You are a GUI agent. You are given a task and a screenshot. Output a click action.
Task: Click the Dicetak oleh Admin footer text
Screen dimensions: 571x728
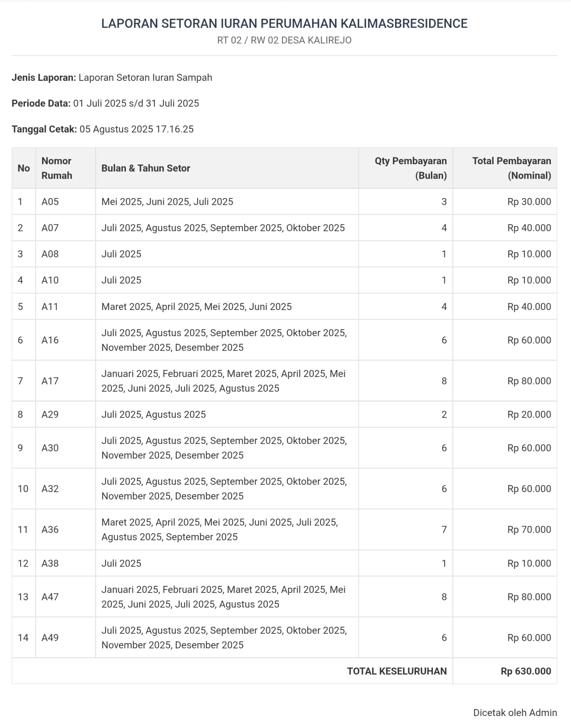coord(515,712)
